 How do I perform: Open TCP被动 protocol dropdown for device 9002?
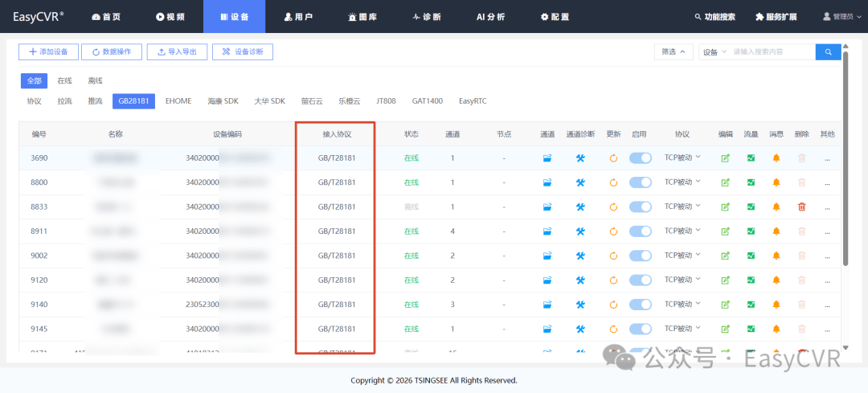click(682, 256)
